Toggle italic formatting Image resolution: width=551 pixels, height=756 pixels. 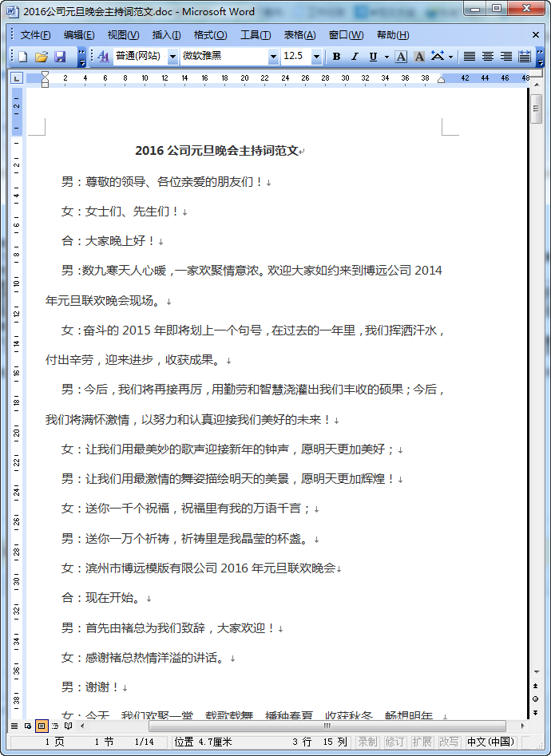pyautogui.click(x=355, y=57)
